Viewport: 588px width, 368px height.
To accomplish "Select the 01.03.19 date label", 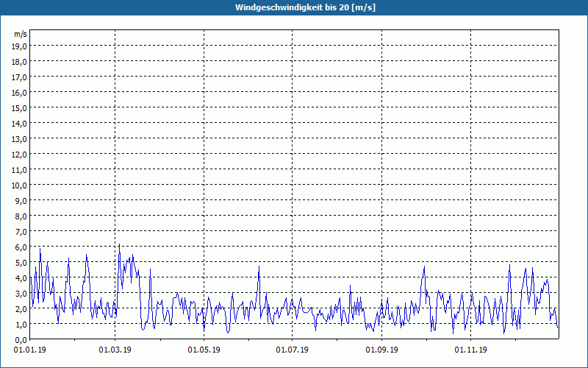I will click(x=115, y=350).
